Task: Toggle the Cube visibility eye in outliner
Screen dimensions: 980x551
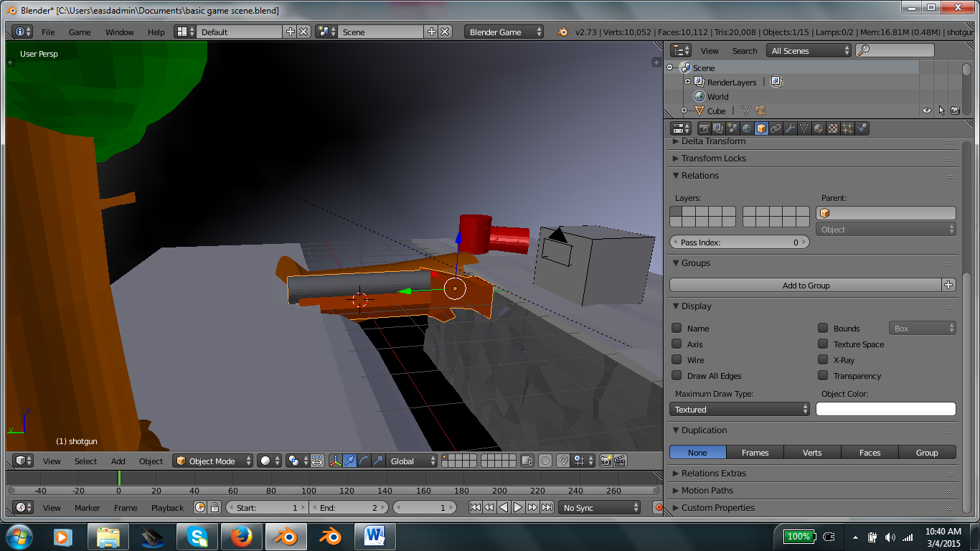Action: (927, 110)
